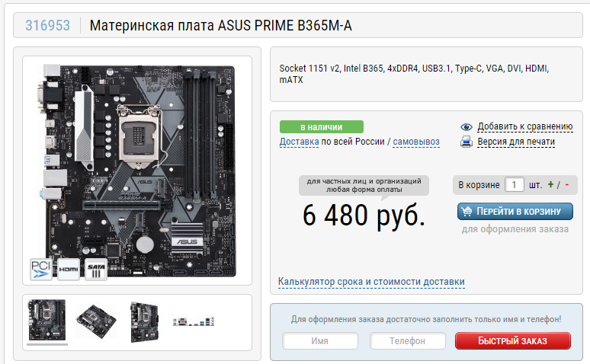Viewport: 590px width, 364px height.
Task: Select the angled motherboard thumbnail
Action: coord(96,321)
